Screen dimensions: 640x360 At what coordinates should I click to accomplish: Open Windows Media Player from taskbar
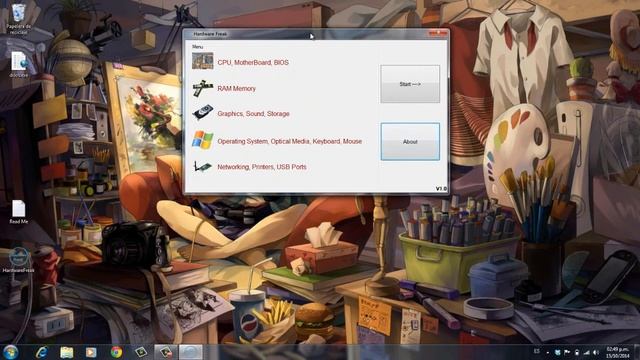(91, 352)
